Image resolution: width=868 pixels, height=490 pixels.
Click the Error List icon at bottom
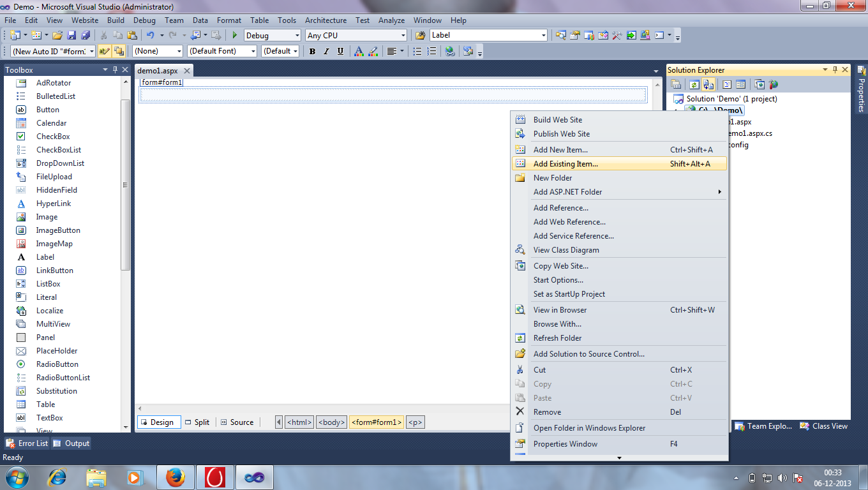[x=10, y=443]
